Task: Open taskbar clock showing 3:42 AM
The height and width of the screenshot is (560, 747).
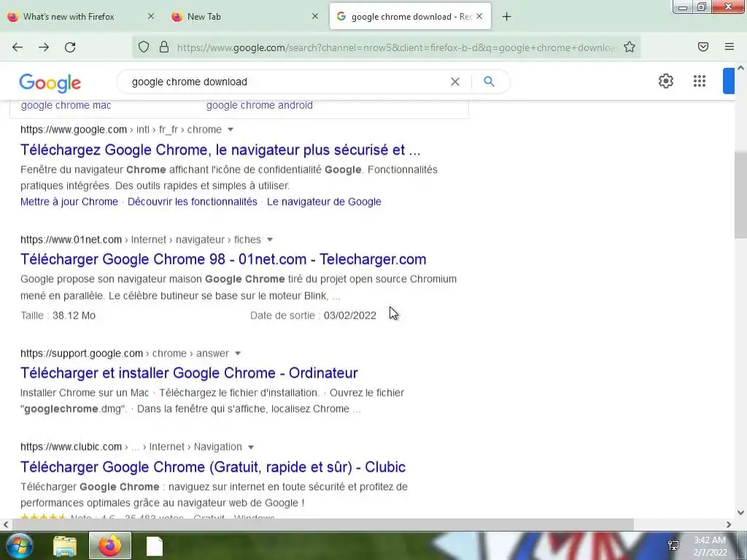Action: click(x=710, y=546)
